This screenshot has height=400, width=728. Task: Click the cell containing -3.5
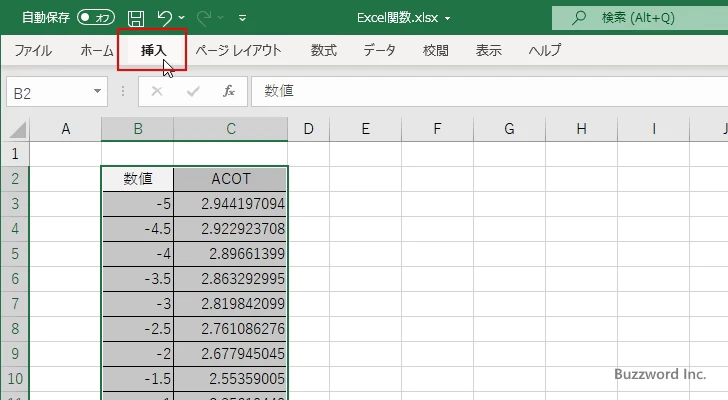point(138,279)
